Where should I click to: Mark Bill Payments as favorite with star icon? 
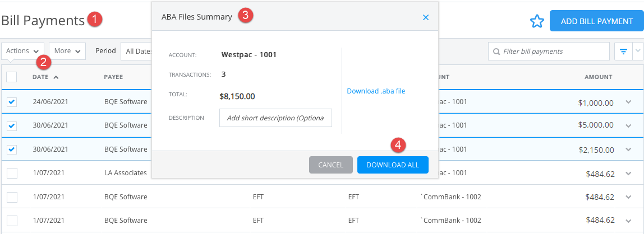(537, 21)
